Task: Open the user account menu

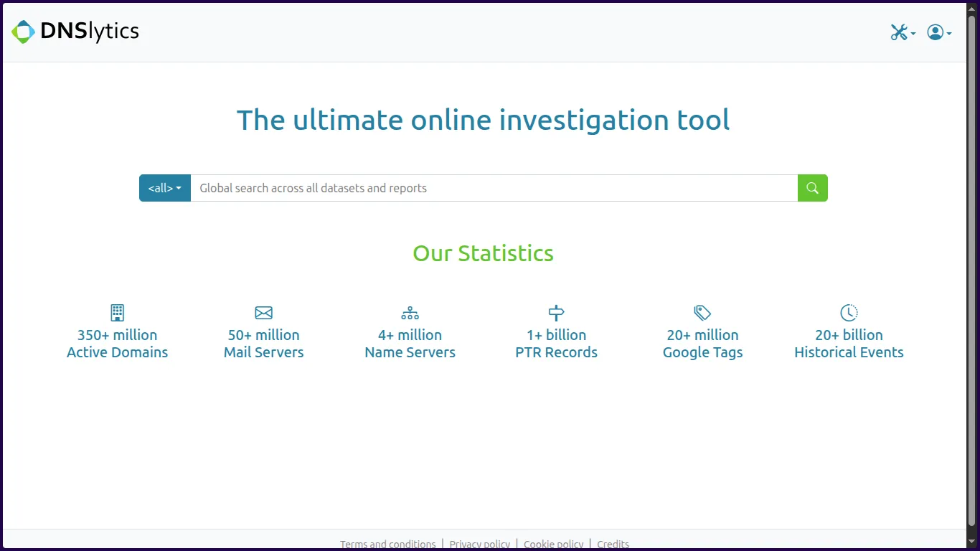Action: [938, 32]
